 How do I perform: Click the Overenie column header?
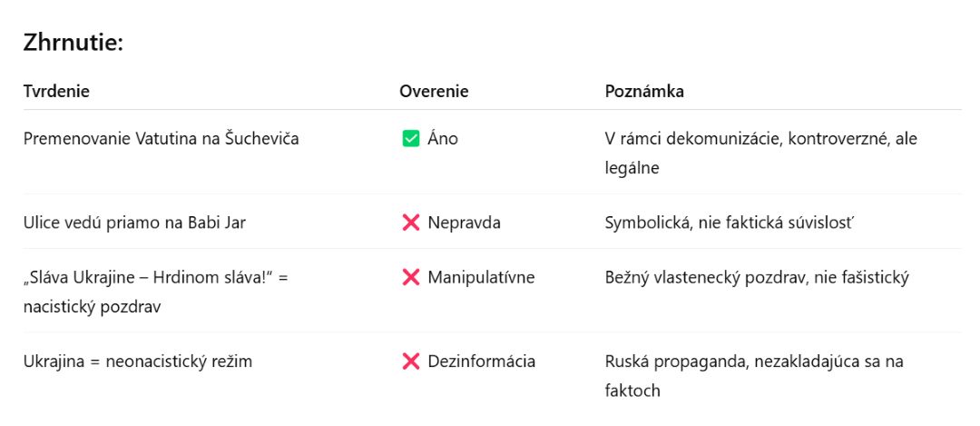434,92
